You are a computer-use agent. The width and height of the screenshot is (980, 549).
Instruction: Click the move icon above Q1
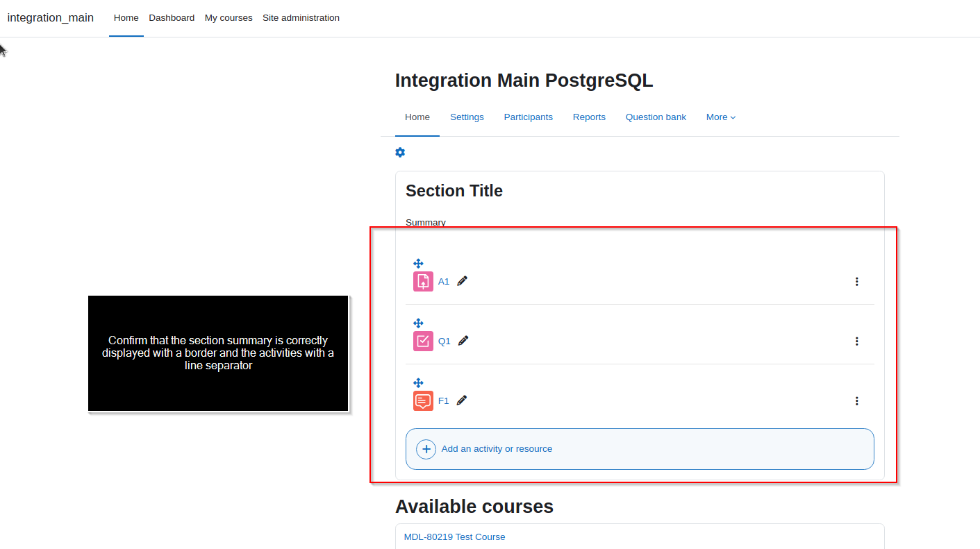click(x=418, y=323)
